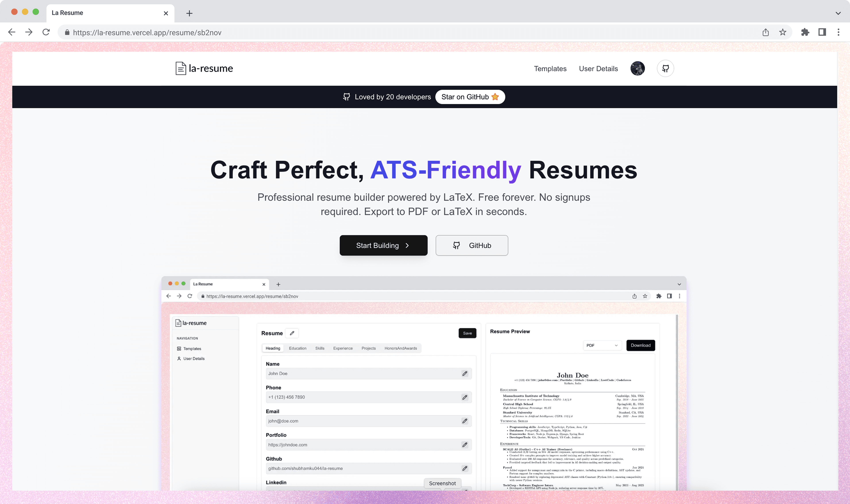Click the share icon in address bar

(x=765, y=32)
